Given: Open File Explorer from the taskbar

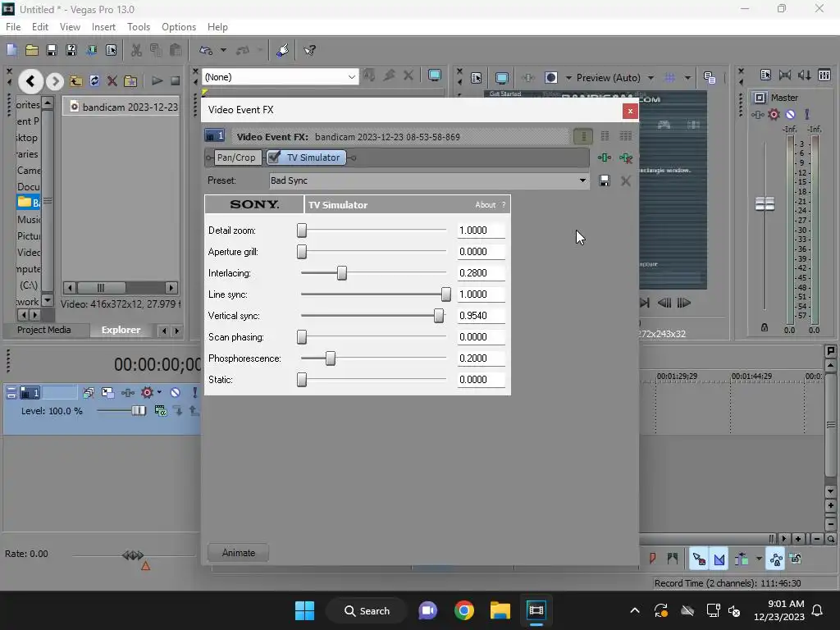Looking at the screenshot, I should pyautogui.click(x=500, y=610).
